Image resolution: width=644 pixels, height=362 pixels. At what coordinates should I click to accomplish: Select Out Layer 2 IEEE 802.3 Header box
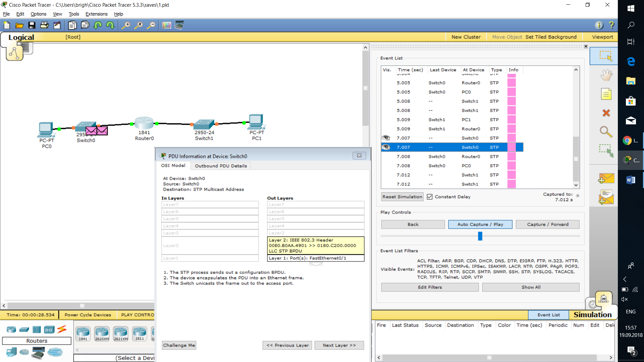pyautogui.click(x=315, y=245)
